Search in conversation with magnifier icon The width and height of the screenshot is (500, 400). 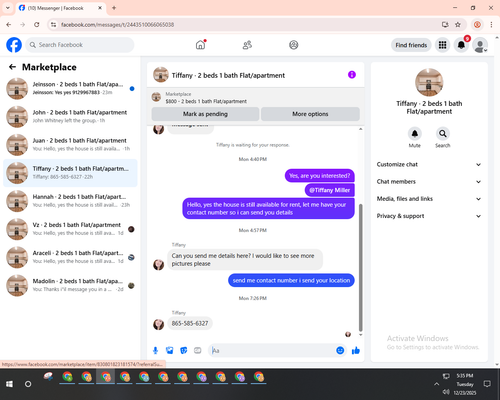click(443, 134)
